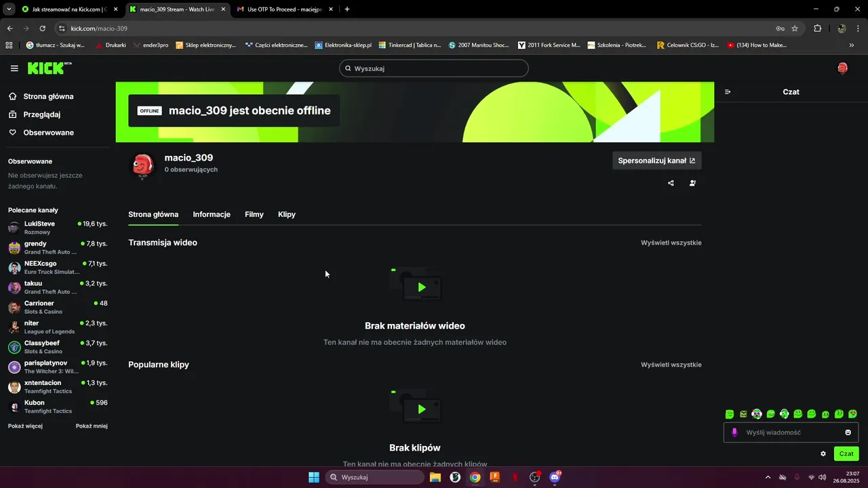The width and height of the screenshot is (868, 488).
Task: Open the NEEXcsgo recommended channel
Action: point(58,268)
